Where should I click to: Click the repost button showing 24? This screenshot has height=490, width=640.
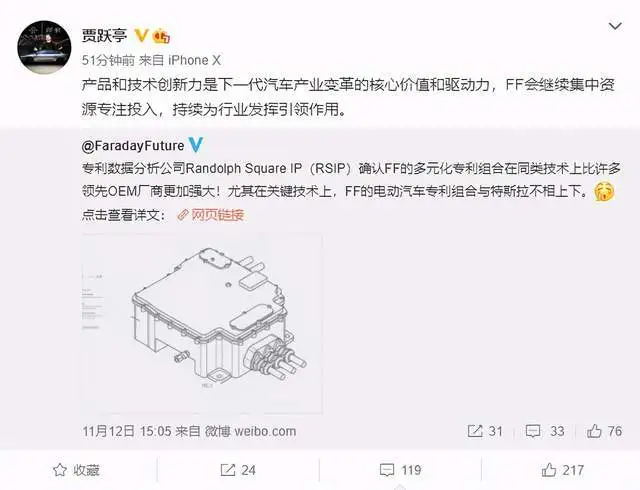click(x=238, y=470)
